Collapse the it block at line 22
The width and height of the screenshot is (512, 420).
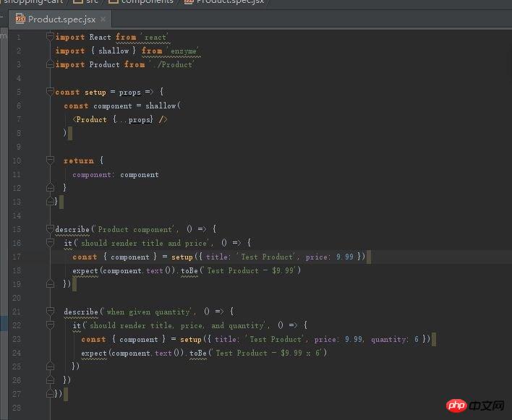50,325
